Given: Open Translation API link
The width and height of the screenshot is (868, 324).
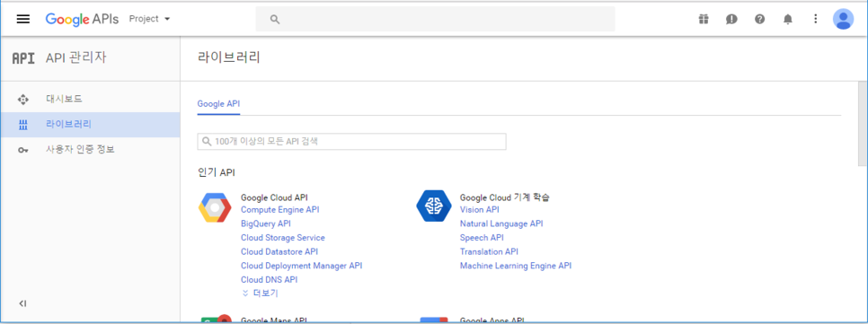Looking at the screenshot, I should (x=489, y=251).
